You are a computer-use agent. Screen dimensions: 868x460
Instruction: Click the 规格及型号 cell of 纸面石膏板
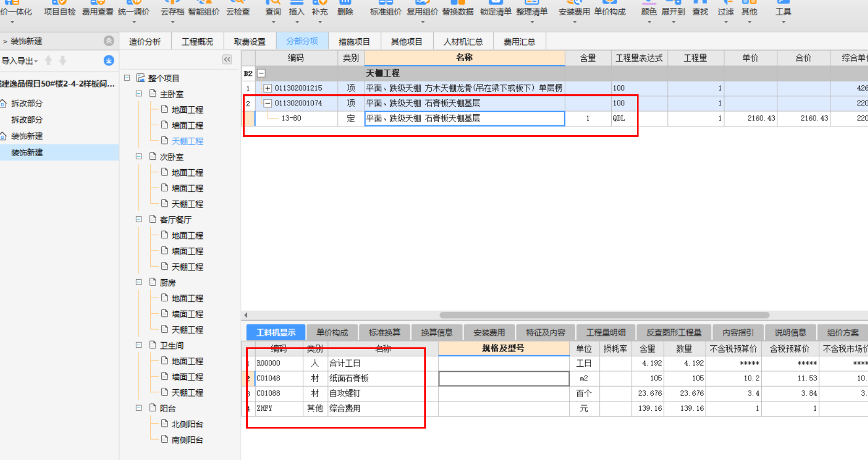point(504,378)
